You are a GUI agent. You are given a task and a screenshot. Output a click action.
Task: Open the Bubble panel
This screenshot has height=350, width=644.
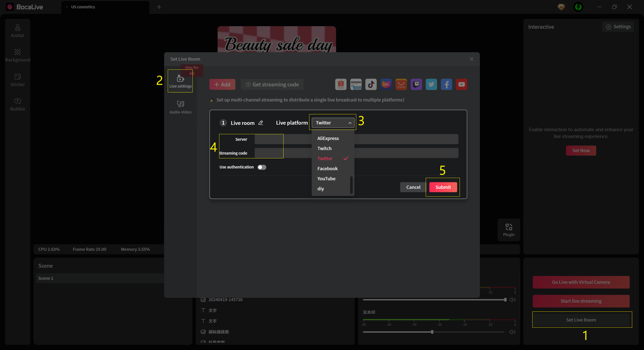coord(17,104)
